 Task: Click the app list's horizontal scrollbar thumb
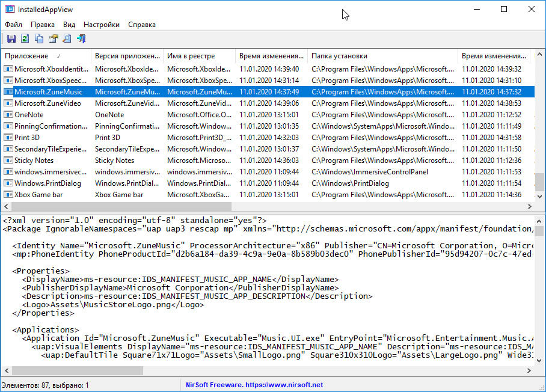(x=121, y=206)
